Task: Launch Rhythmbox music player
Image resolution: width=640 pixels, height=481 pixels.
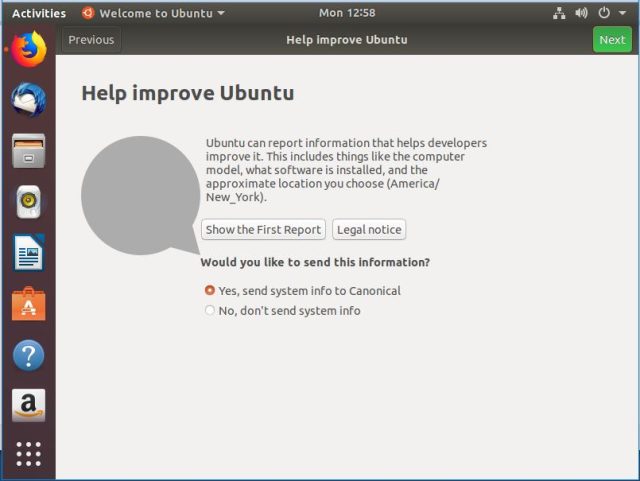Action: (x=28, y=202)
